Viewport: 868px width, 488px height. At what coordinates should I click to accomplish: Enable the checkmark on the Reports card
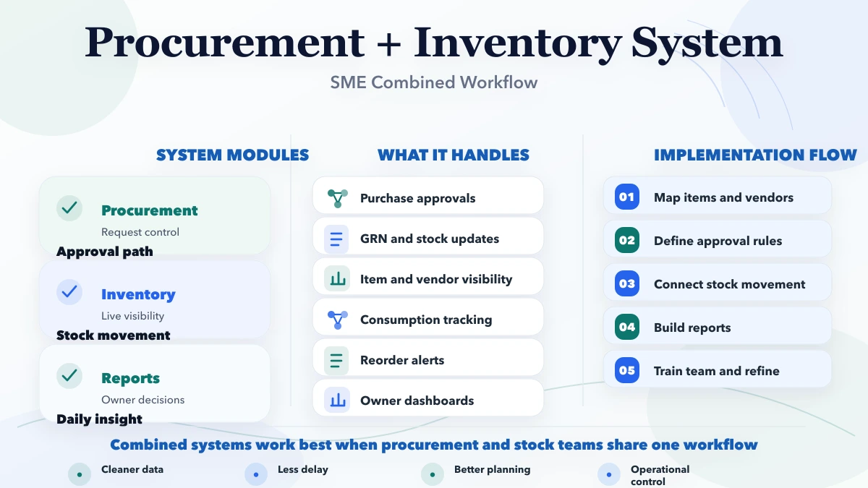[69, 376]
